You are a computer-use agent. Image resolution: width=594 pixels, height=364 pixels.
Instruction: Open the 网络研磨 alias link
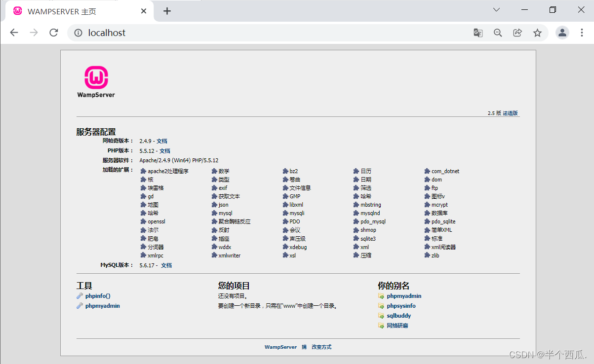(397, 326)
